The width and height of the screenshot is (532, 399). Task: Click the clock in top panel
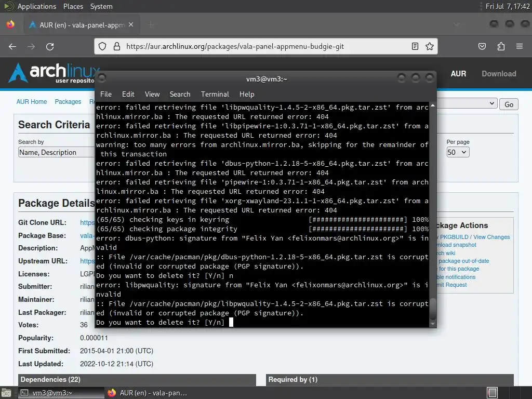pos(508,6)
